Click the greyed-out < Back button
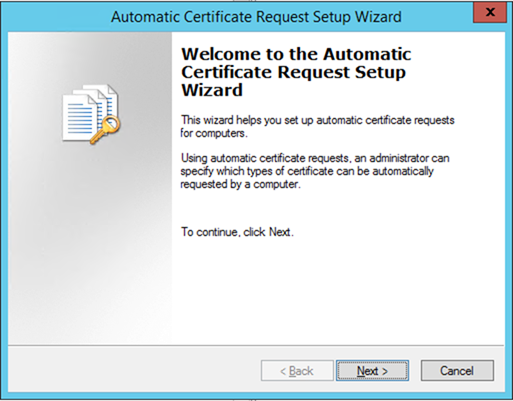 point(297,370)
